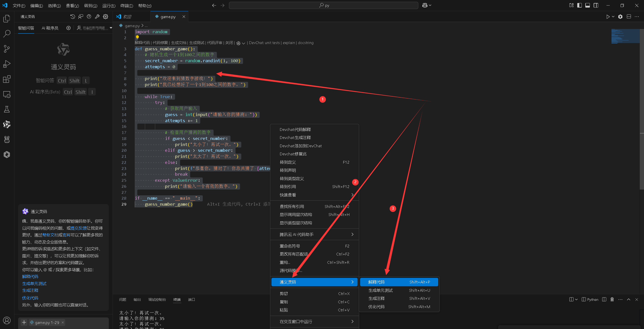The width and height of the screenshot is (644, 329).
Task: Open the Remote Explorer view
Action: point(7,94)
